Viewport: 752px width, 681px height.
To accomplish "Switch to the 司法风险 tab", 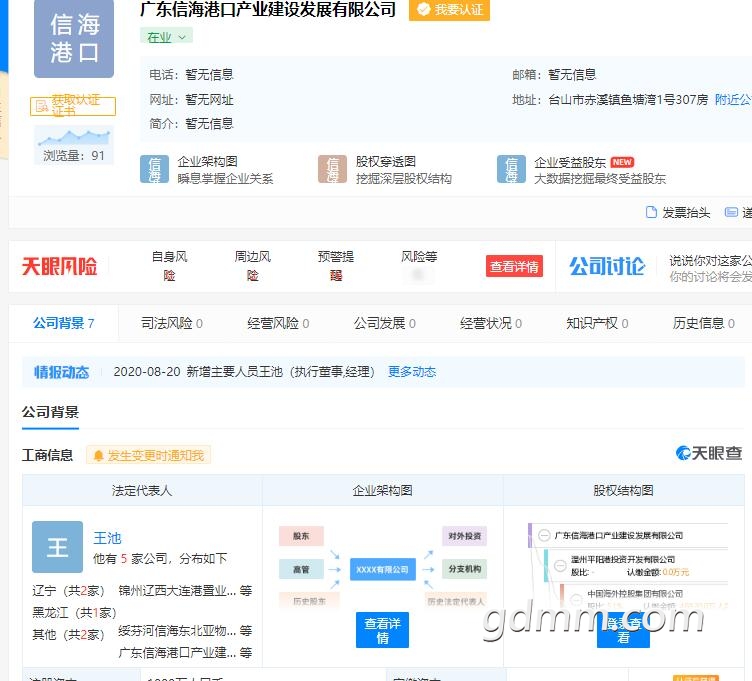I will (172, 323).
